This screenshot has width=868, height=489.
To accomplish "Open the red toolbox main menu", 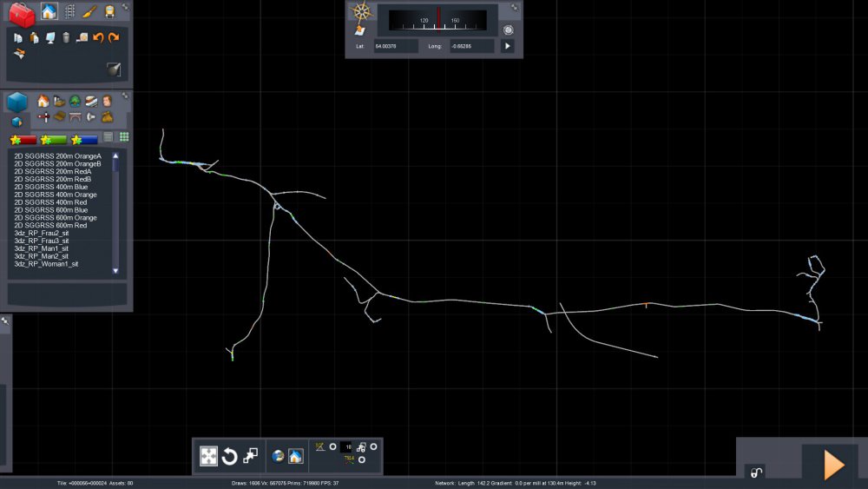I will [22, 13].
